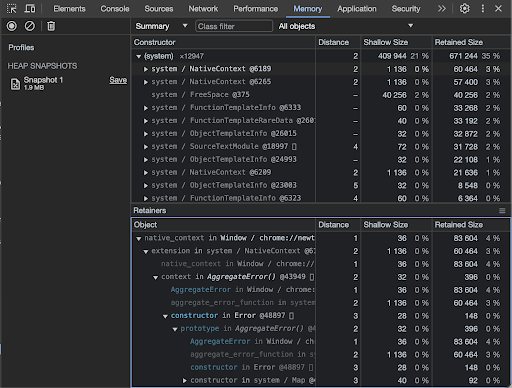Screen dimensions: 512x388
Task: Select the first AggregateError in Window row
Action: [321, 290]
